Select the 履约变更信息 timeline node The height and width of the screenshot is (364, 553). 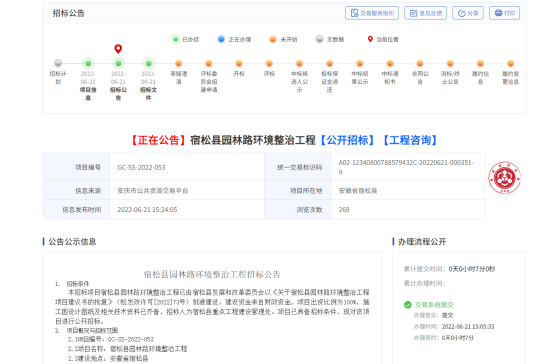pos(510,63)
